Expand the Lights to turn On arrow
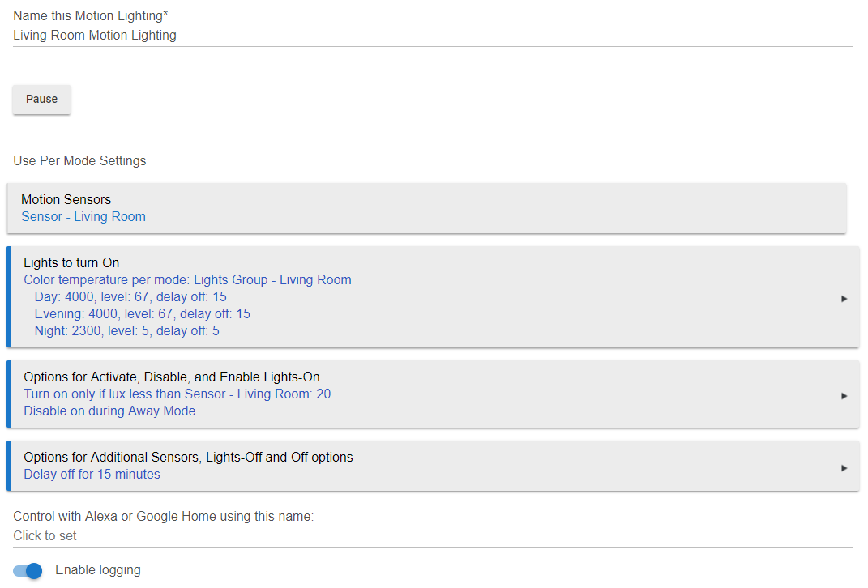Viewport: 868px width, 588px height. [844, 299]
